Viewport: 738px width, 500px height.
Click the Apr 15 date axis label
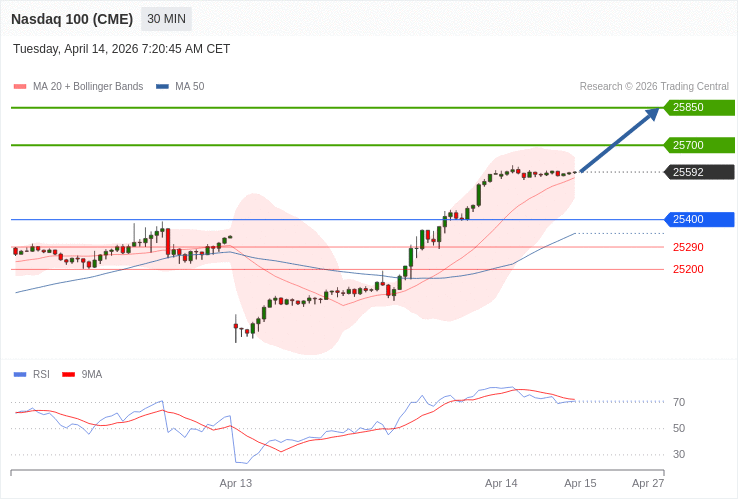point(580,484)
